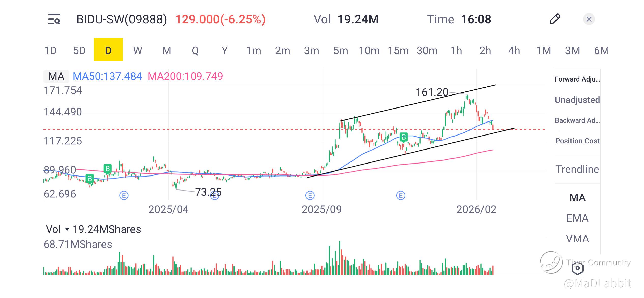Viewport: 644px width, 298px height.
Task: Select Unadjusted price mode
Action: pyautogui.click(x=577, y=100)
